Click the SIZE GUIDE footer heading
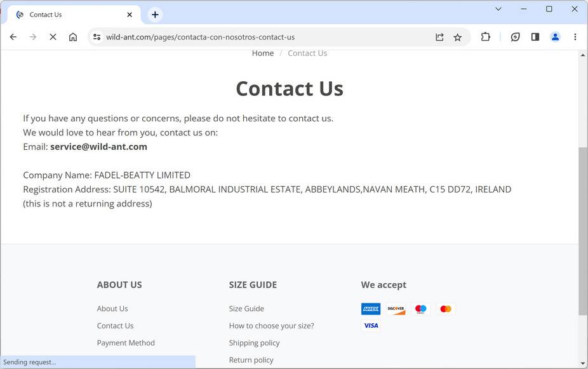Viewport: 588px width, 369px height. pyautogui.click(x=253, y=285)
